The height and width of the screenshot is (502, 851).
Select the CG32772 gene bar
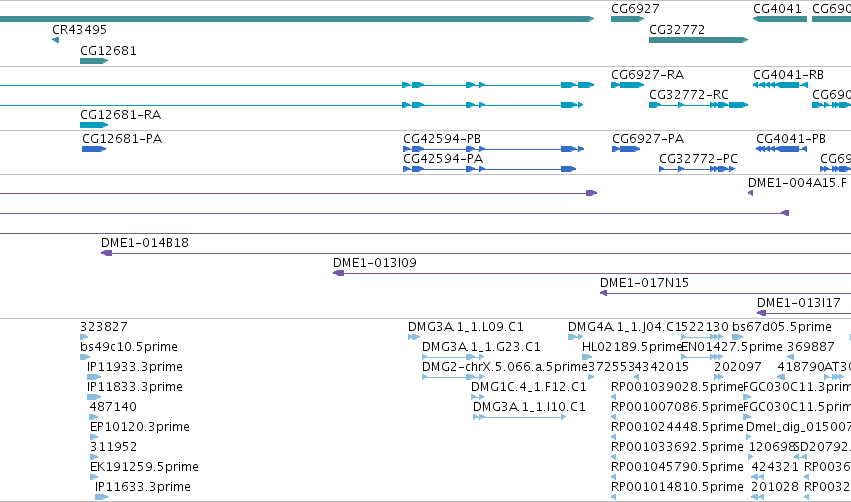(698, 40)
